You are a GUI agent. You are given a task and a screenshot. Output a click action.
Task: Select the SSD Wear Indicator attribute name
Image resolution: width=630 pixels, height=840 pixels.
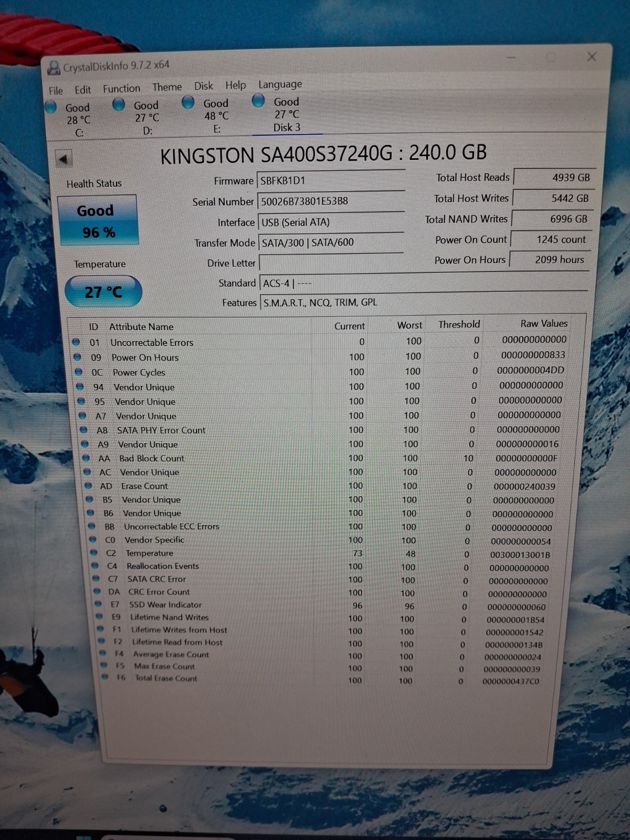pos(165,604)
